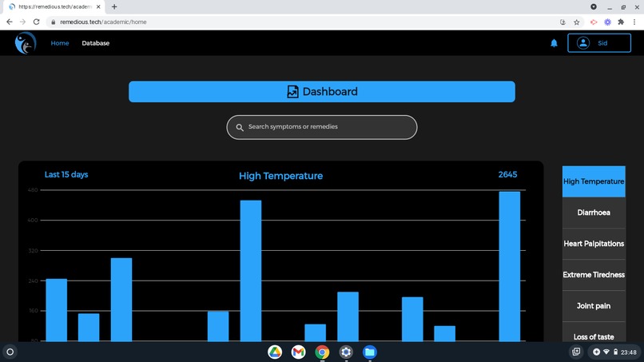Go to the Home nav link
The image size is (644, 362).
(60, 43)
